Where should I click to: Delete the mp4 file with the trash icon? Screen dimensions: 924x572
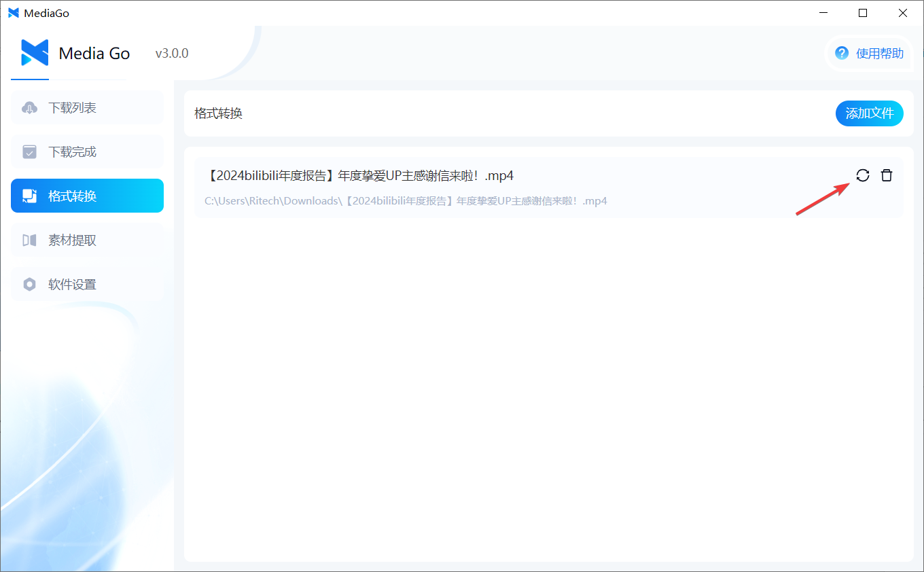click(886, 175)
